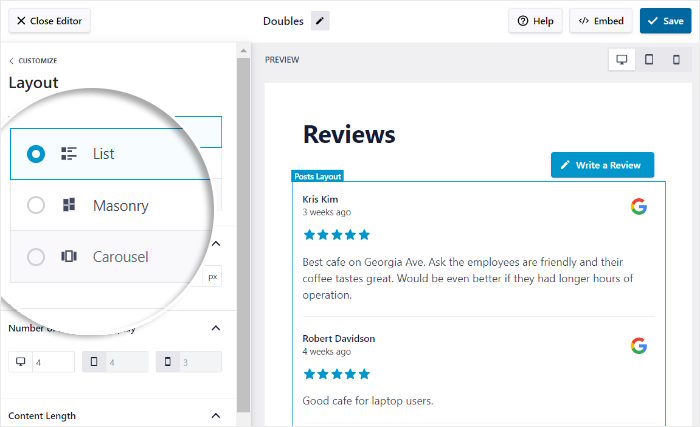700x427 pixels.
Task: Click the Posts Layout label tag
Action: coord(317,176)
